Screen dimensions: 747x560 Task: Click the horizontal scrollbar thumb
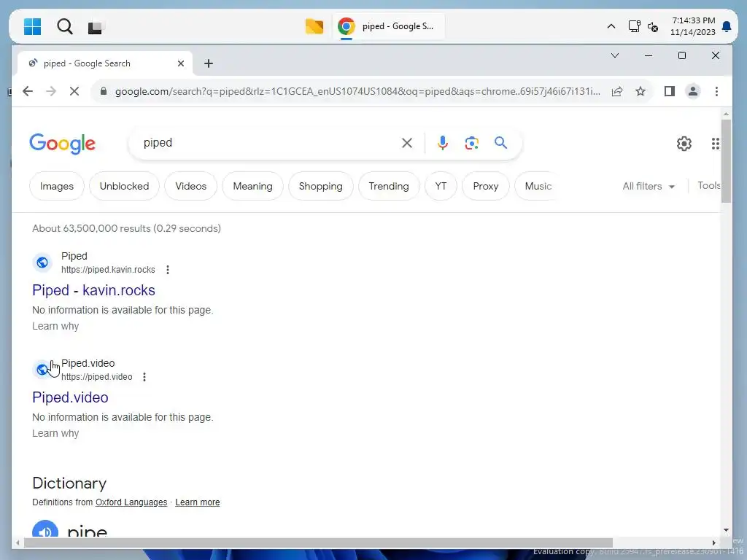pyautogui.click(x=318, y=542)
